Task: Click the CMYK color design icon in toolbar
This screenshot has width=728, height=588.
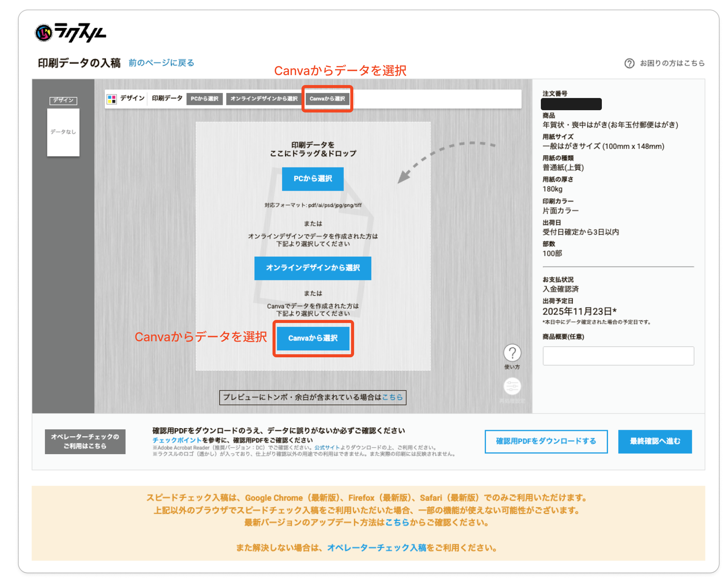Action: pos(112,99)
